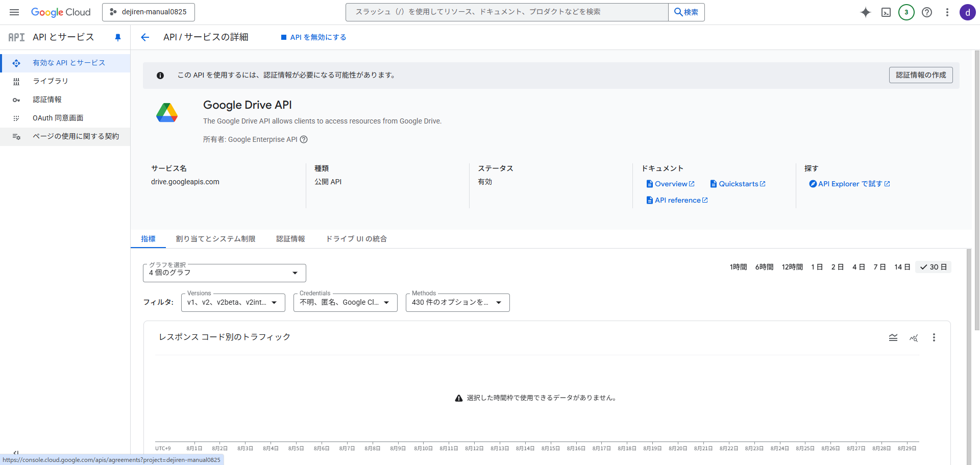980x465 pixels.
Task: Select the 1時間 time range
Action: click(738, 267)
